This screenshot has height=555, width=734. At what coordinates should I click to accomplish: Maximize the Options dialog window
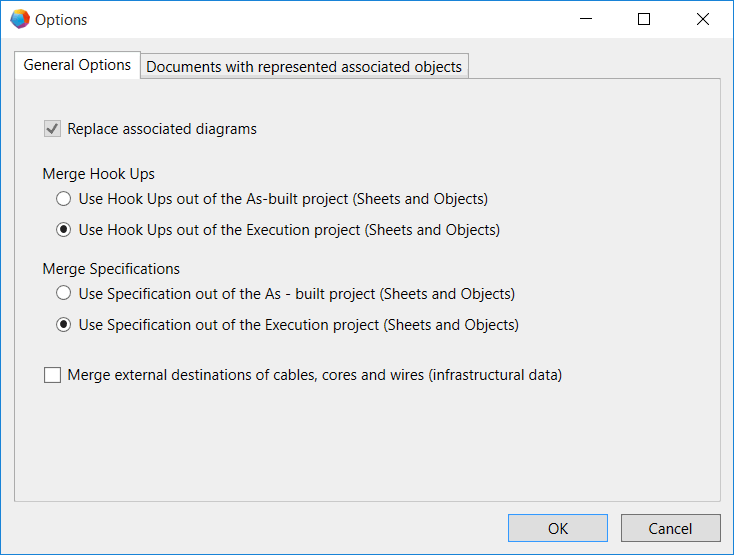click(x=644, y=19)
